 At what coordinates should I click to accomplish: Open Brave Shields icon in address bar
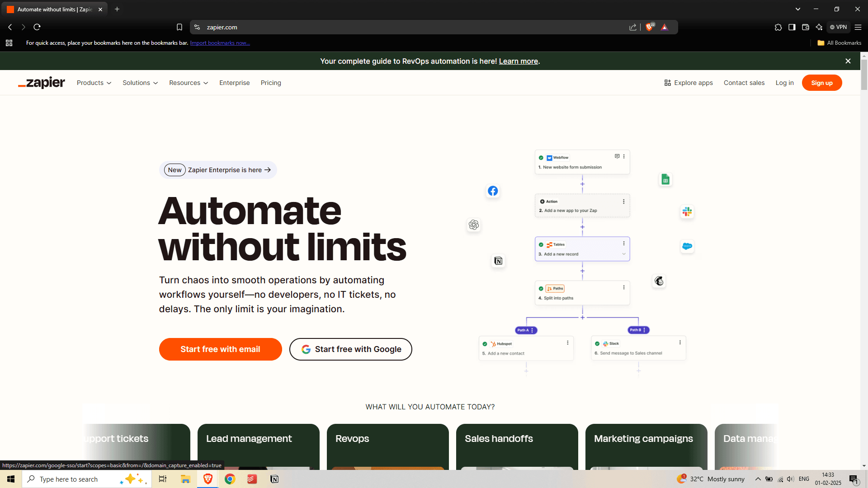[650, 27]
